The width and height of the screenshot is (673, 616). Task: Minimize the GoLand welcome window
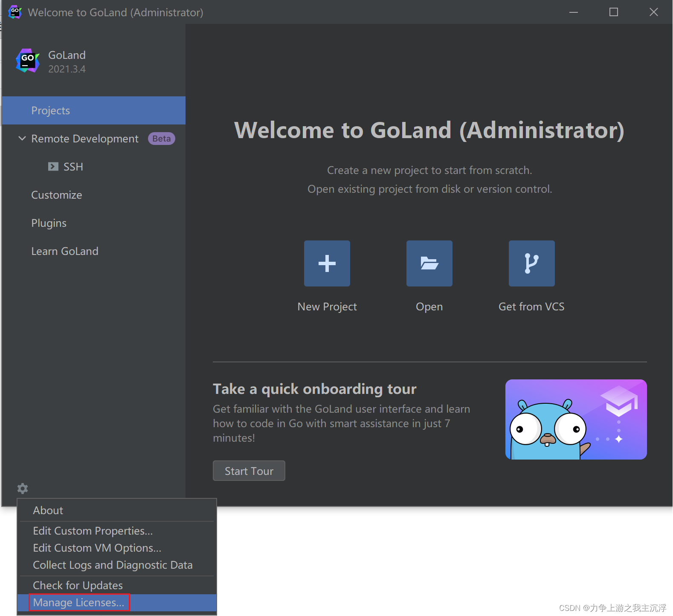click(x=574, y=12)
